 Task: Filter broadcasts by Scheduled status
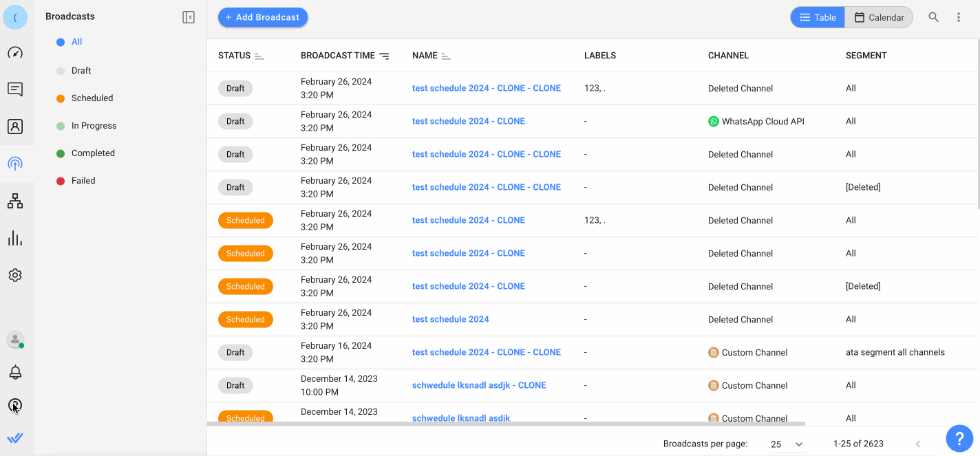pyautogui.click(x=92, y=98)
